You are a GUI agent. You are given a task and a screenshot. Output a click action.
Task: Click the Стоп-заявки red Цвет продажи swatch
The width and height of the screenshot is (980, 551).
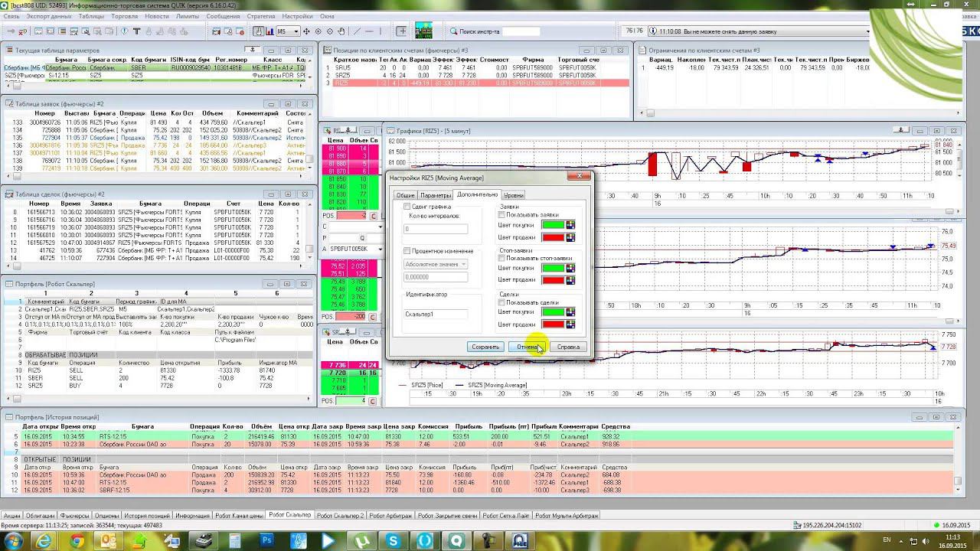553,280
